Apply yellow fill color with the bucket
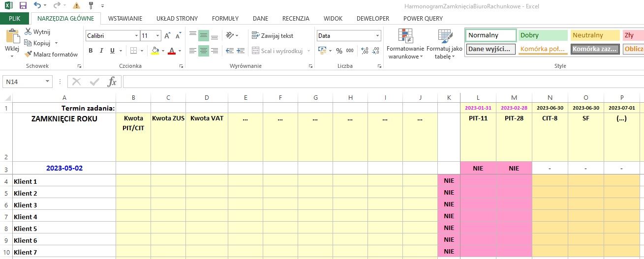This screenshot has width=644, height=259. tap(155, 51)
